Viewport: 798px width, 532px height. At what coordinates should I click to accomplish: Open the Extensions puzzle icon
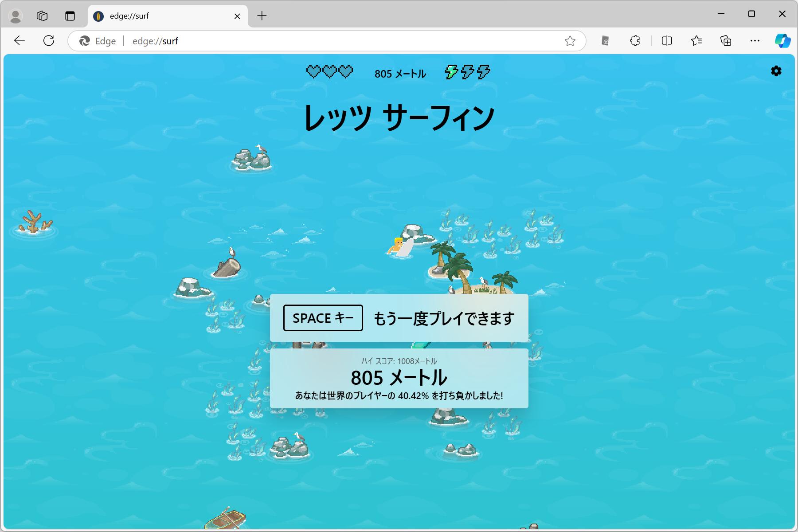pyautogui.click(x=635, y=41)
